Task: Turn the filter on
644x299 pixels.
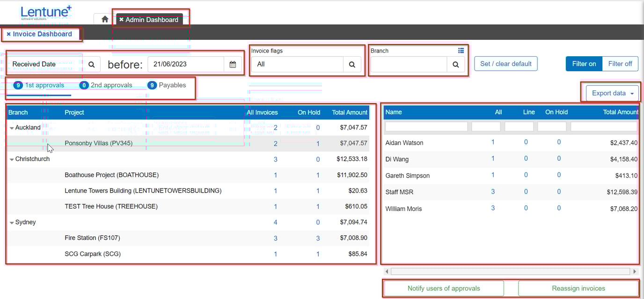Action: pos(584,64)
